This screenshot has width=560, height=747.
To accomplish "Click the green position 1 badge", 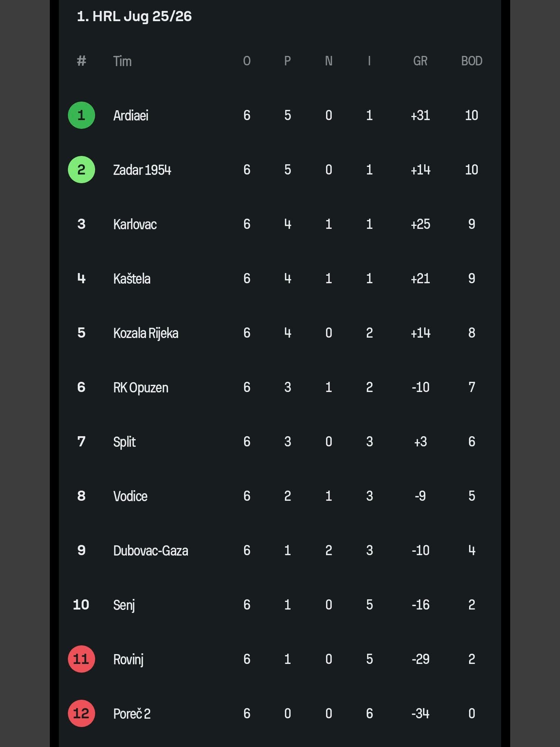I will pos(81,115).
